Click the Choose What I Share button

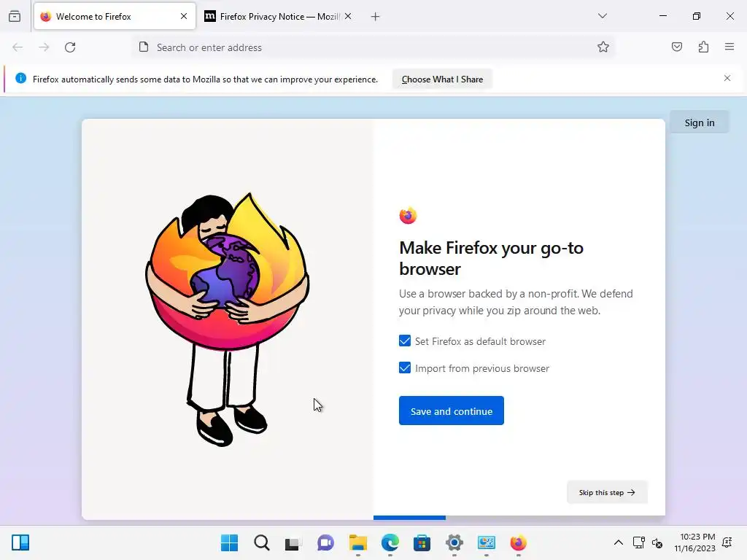(x=442, y=79)
